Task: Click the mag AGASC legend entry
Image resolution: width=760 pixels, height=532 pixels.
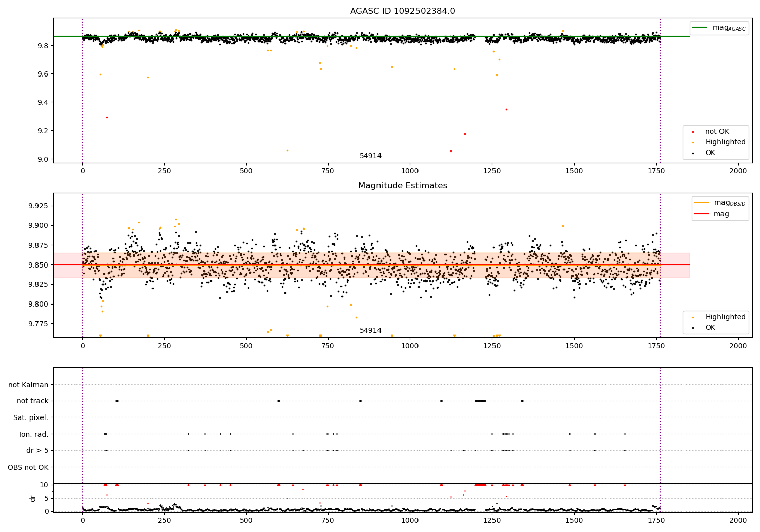Action: coord(719,28)
